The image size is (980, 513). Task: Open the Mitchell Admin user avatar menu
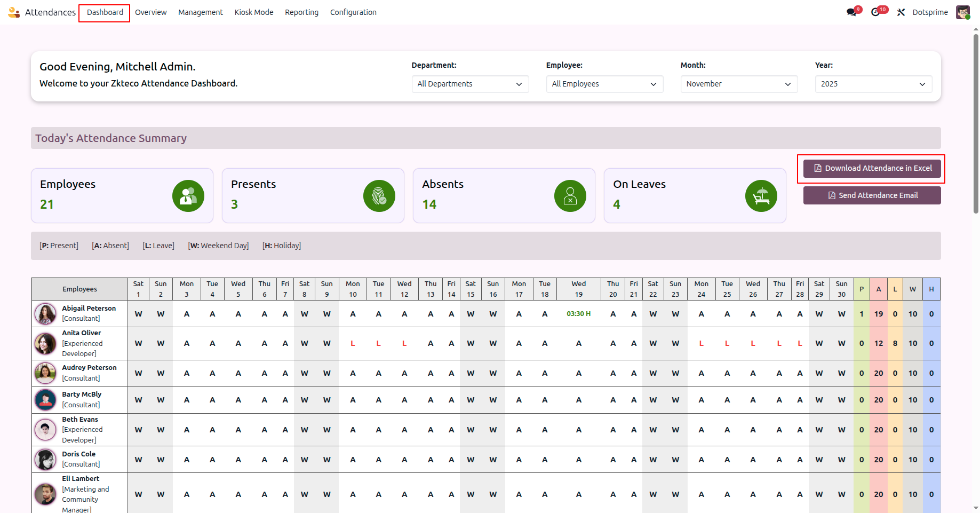coord(962,12)
